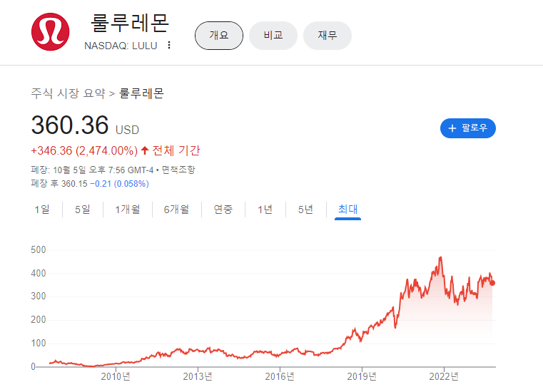
Task: Click the 주식 시장 요약 breadcrumb link
Action: (x=68, y=93)
